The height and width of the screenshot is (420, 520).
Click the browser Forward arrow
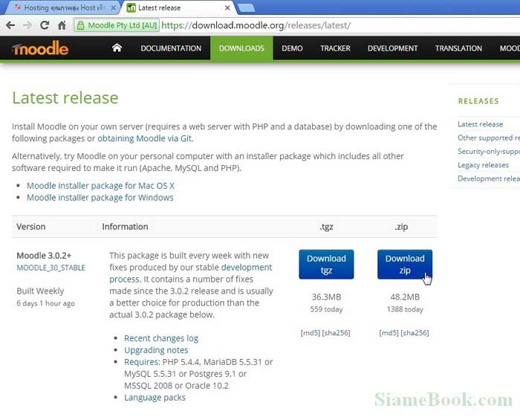[27, 25]
